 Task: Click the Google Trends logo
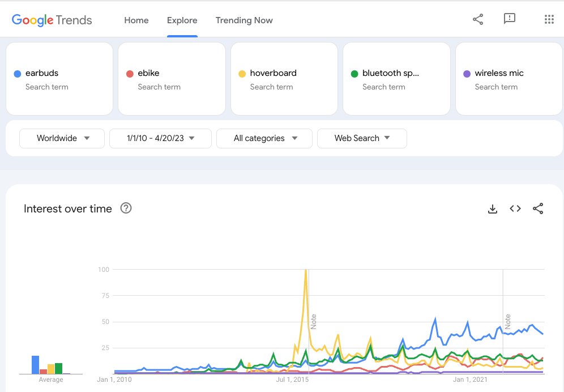(x=52, y=20)
